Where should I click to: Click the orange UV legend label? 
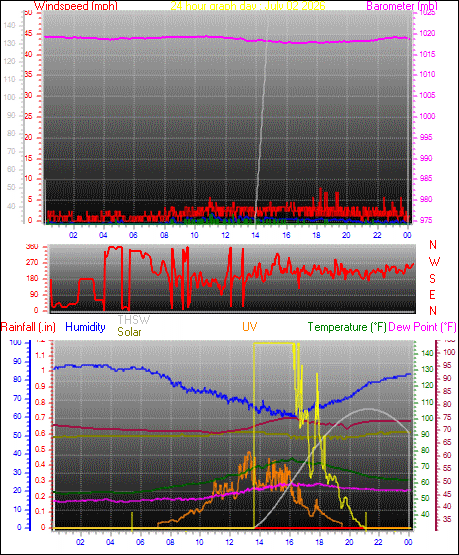pyautogui.click(x=249, y=327)
